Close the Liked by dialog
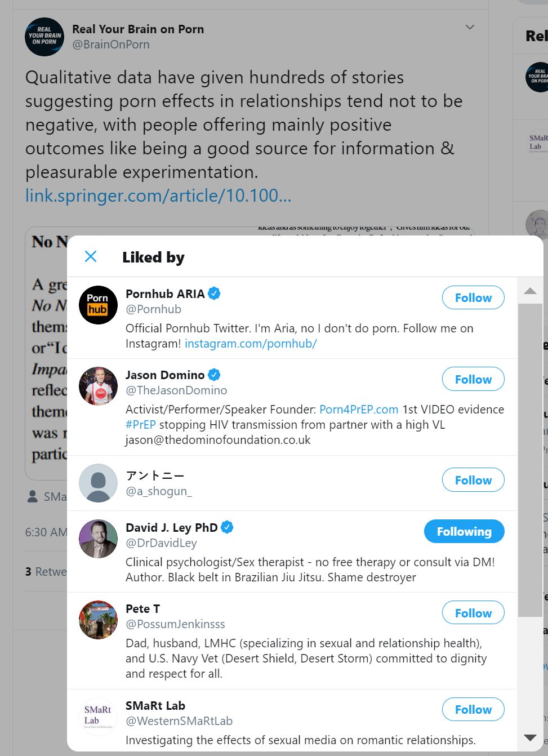This screenshot has width=548, height=756. (x=91, y=257)
